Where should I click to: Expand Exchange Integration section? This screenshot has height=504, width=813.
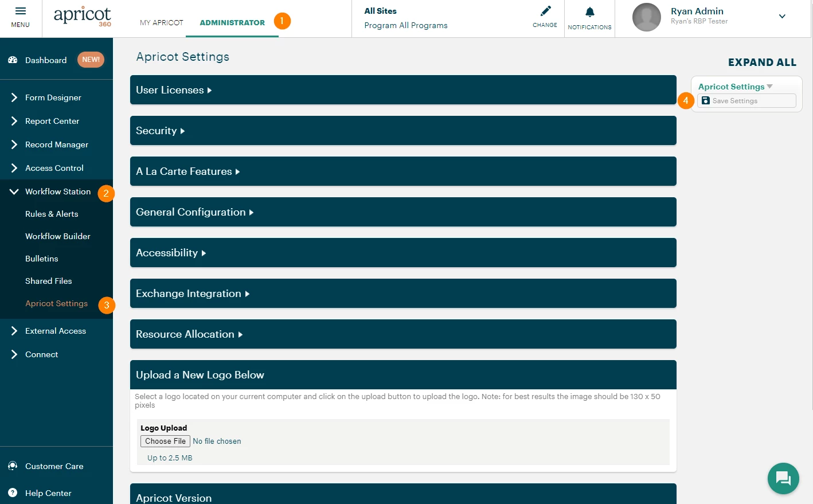point(403,294)
